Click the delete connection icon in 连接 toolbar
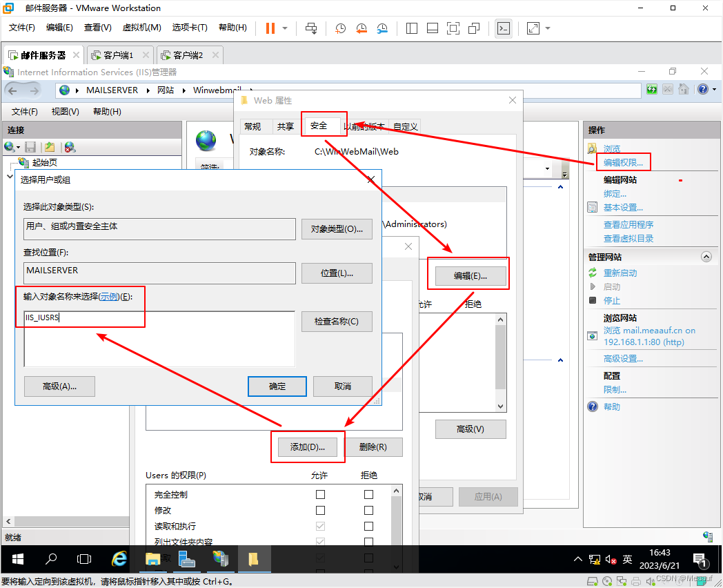 tap(70, 147)
